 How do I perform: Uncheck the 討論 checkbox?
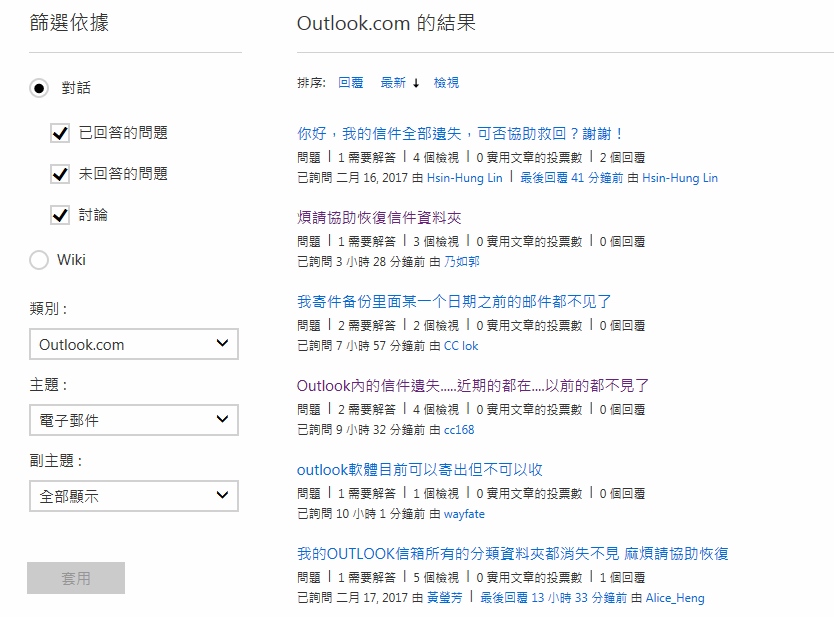[x=60, y=215]
